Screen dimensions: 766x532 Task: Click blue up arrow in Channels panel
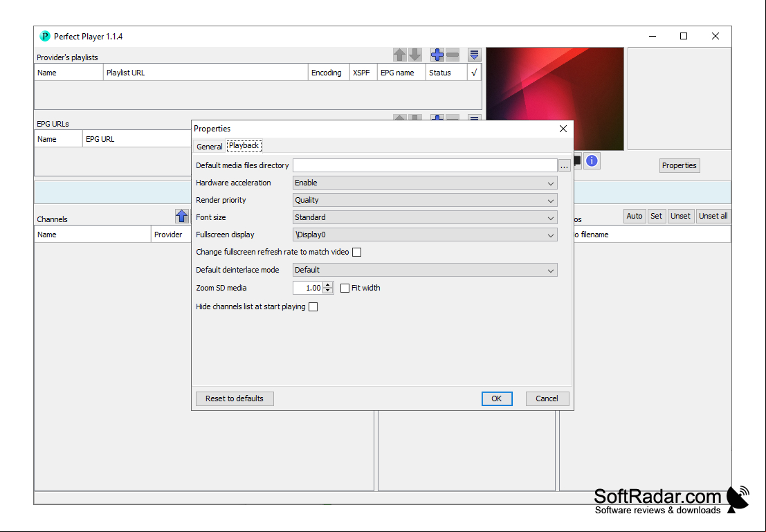tap(182, 216)
